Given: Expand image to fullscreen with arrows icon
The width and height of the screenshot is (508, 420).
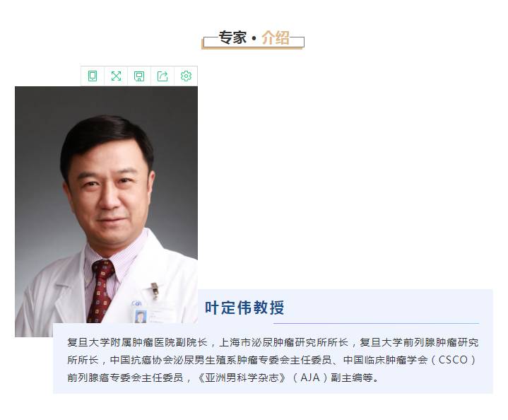Looking at the screenshot, I should 116,76.
